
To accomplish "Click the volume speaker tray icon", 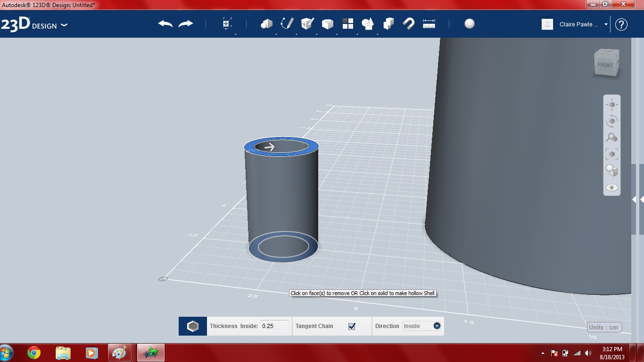I will click(588, 353).
